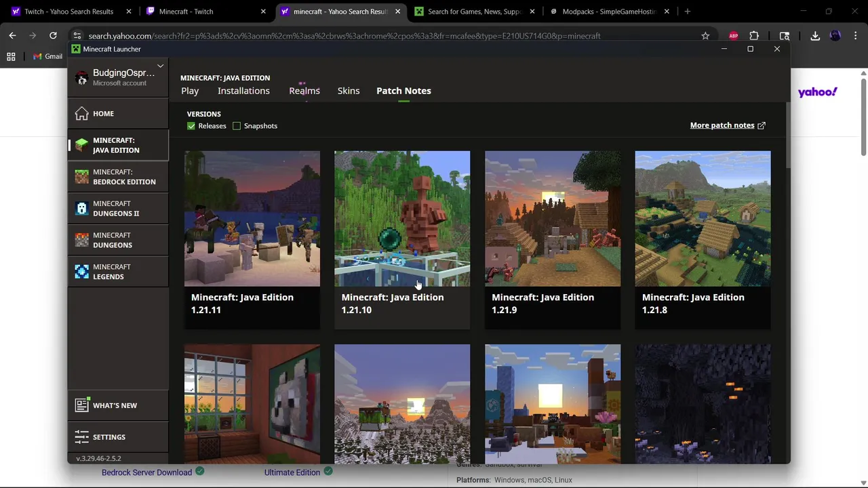The width and height of the screenshot is (868, 488).
Task: Click the BudgingOspr account avatar
Action: pyautogui.click(x=82, y=78)
